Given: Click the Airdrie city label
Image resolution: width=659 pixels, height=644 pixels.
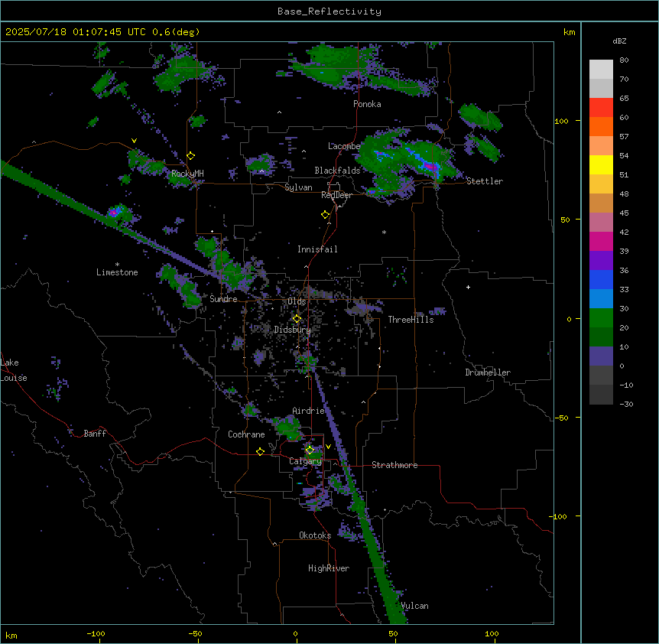Looking at the screenshot, I should [x=308, y=411].
